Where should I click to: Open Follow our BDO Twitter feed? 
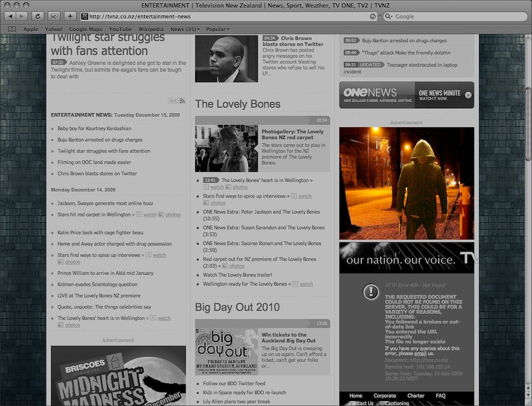tap(234, 384)
